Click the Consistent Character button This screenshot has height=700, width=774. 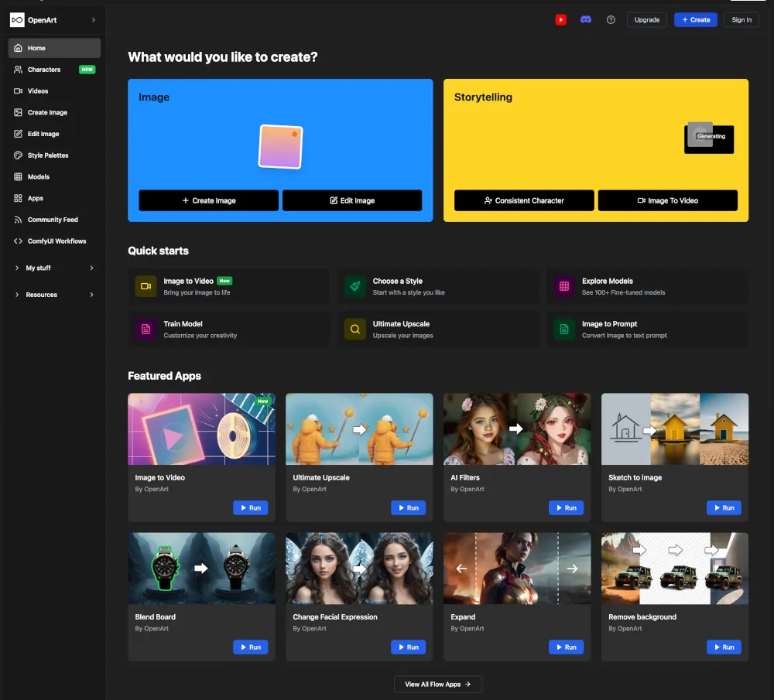[524, 200]
